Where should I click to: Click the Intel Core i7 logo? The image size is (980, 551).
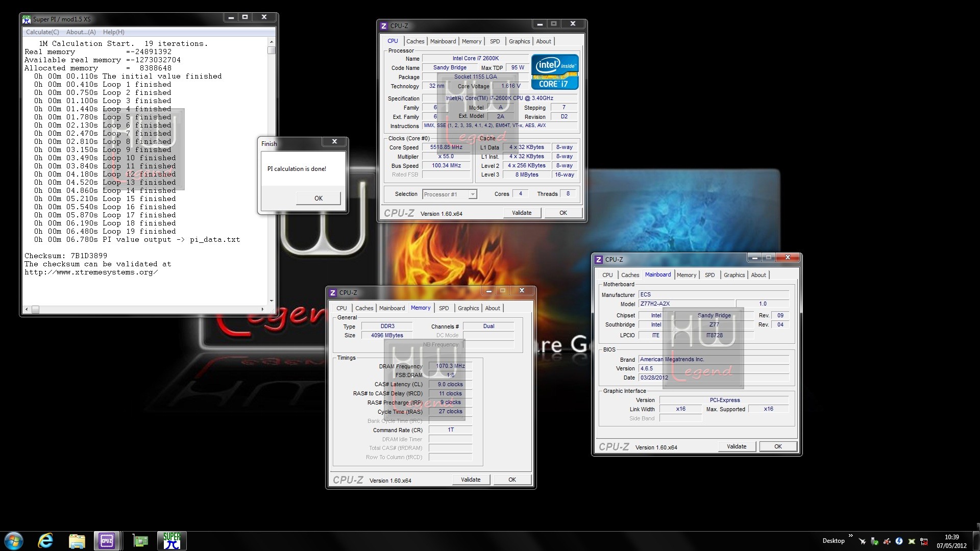(555, 72)
